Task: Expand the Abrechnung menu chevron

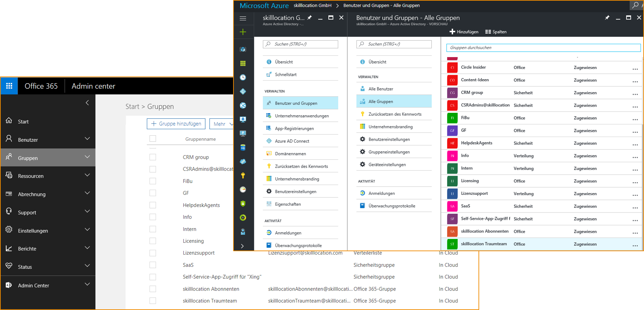Action: point(87,193)
